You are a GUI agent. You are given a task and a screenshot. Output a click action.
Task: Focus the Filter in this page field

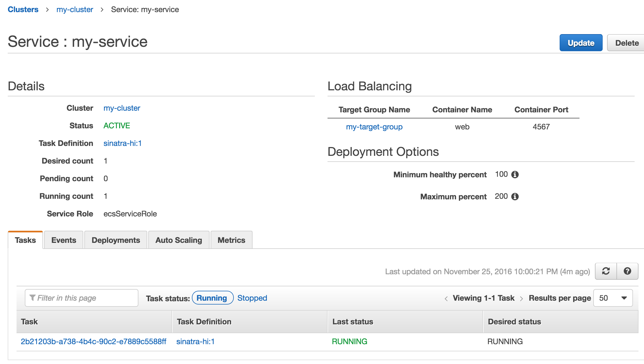coord(82,298)
